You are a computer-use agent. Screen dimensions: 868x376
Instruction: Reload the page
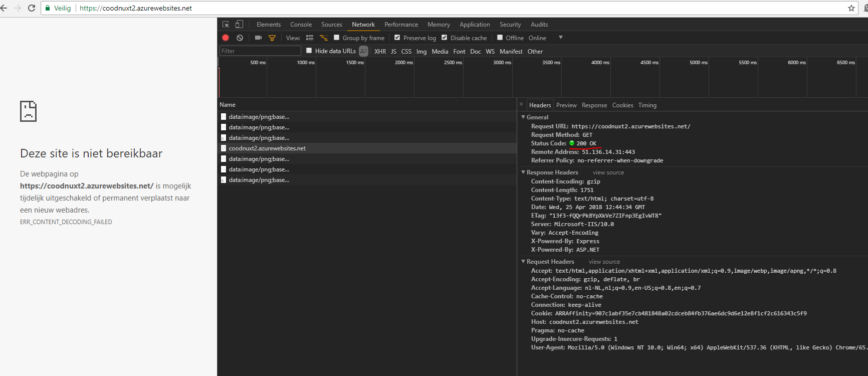[x=32, y=8]
